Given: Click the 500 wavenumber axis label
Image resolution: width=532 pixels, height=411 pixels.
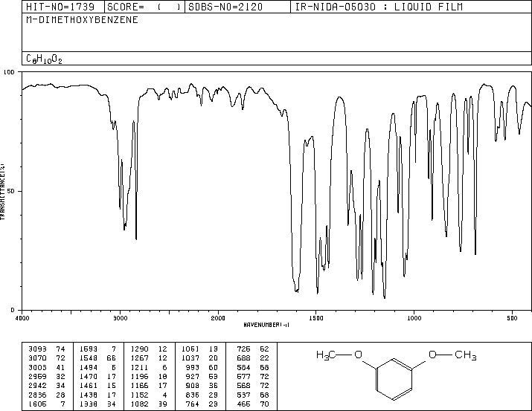Looking at the screenshot, I should coord(512,318).
